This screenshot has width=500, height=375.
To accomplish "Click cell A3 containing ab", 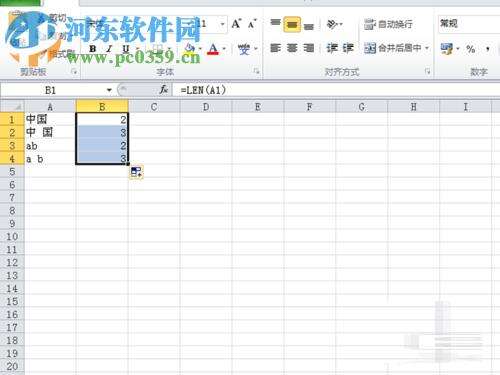I will point(50,146).
